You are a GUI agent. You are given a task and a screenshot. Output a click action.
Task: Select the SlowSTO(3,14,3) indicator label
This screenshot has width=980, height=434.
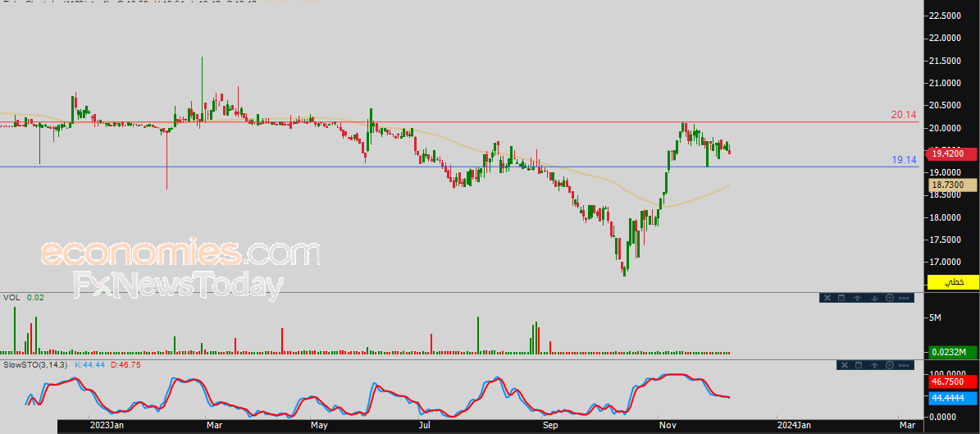pos(35,364)
